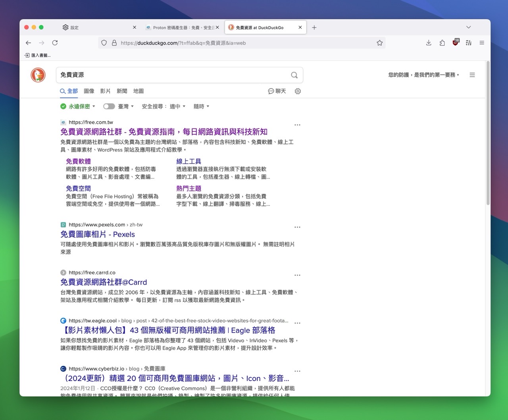Select the 全部 search category
This screenshot has height=420, width=508.
point(69,91)
